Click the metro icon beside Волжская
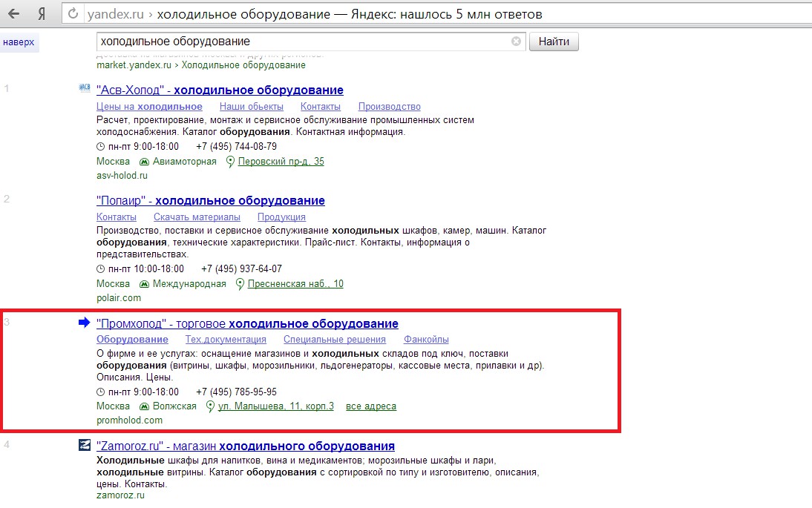Screen dimensions: 812x508 [x=145, y=406]
